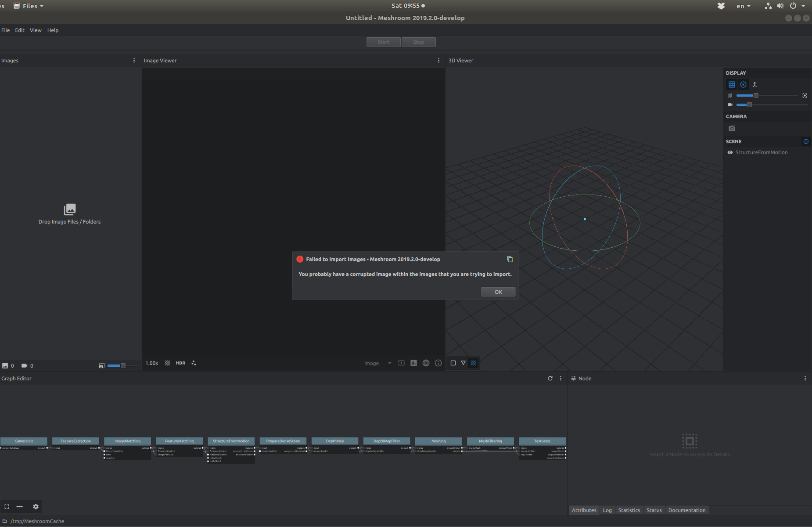
Task: Toggle the origin axes locator icon
Action: (755, 85)
